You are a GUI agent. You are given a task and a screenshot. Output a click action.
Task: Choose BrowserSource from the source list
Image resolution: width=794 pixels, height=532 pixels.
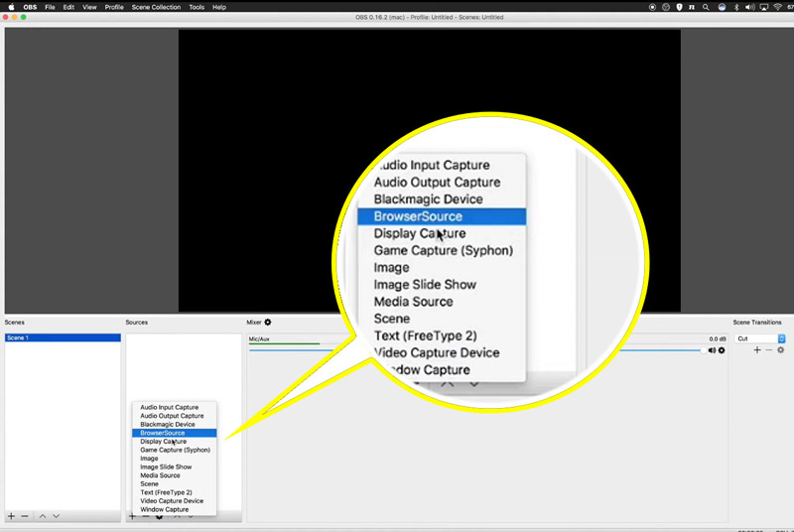click(163, 433)
